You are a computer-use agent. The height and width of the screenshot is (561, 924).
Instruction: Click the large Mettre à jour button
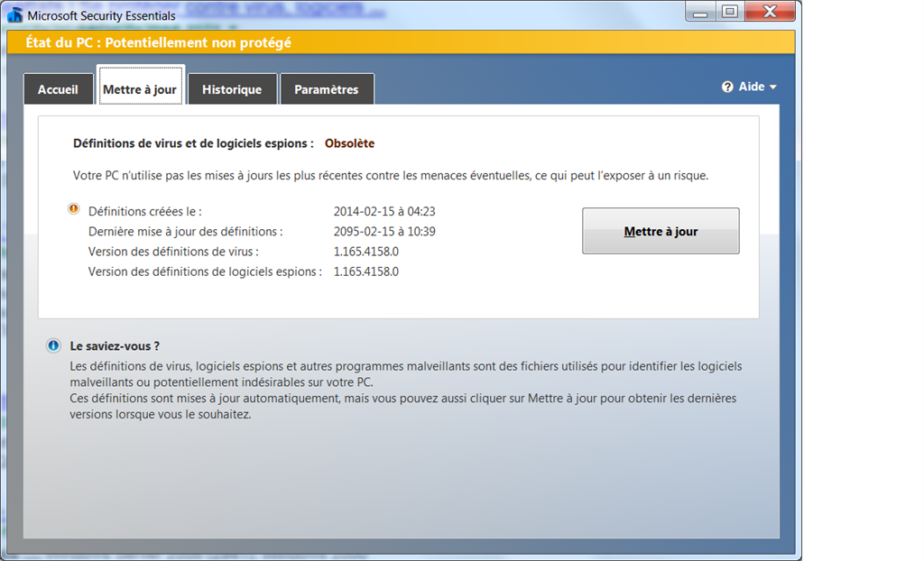click(x=661, y=231)
